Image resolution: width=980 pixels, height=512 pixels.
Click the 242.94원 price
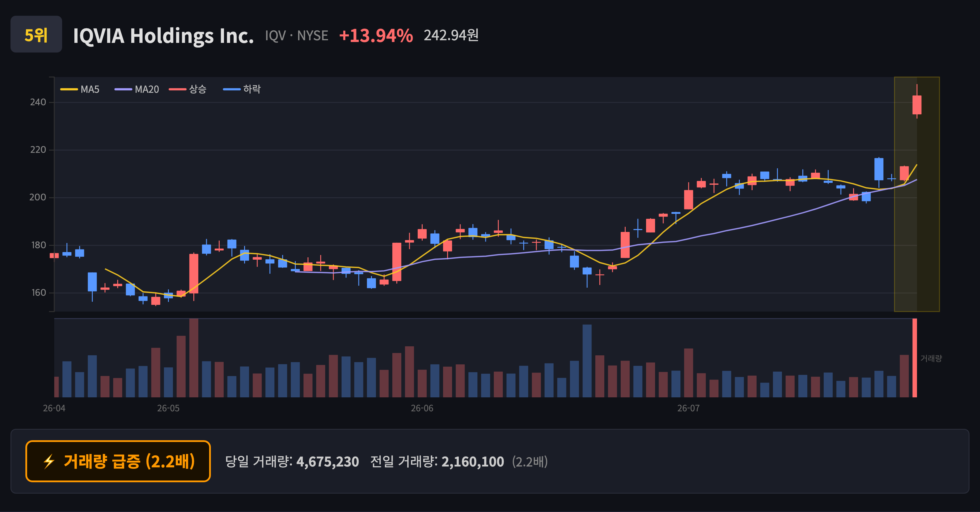[x=451, y=35]
